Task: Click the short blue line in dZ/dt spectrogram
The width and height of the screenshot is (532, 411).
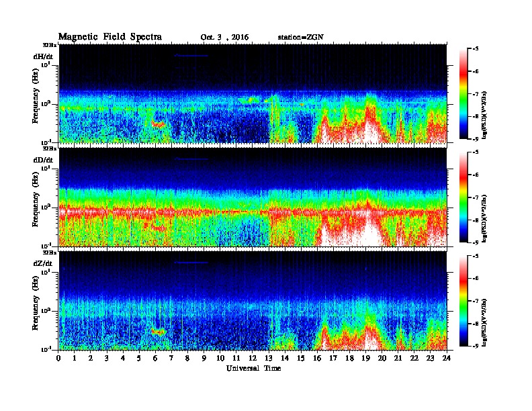Action: pos(191,263)
